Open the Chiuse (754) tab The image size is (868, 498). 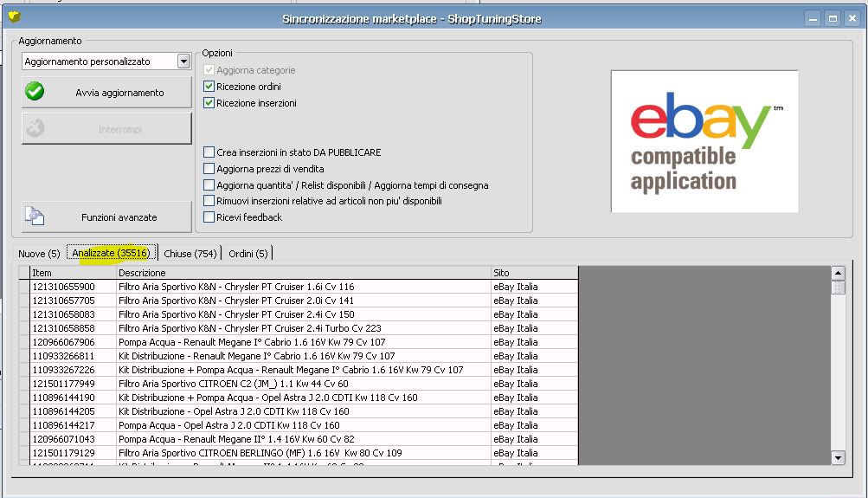[190, 253]
